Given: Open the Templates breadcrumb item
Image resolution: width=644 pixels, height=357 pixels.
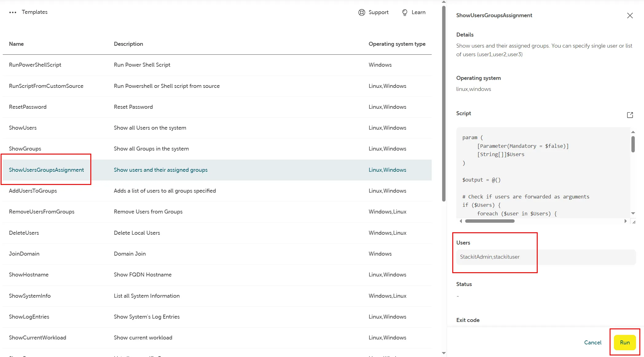Looking at the screenshot, I should coord(34,12).
